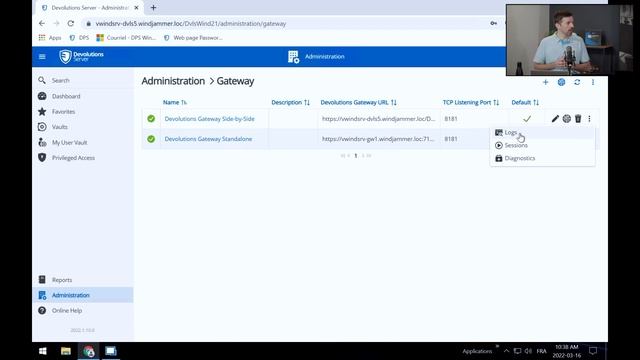The width and height of the screenshot is (640, 360).
Task: Open the notification center icon
Action: point(593,351)
